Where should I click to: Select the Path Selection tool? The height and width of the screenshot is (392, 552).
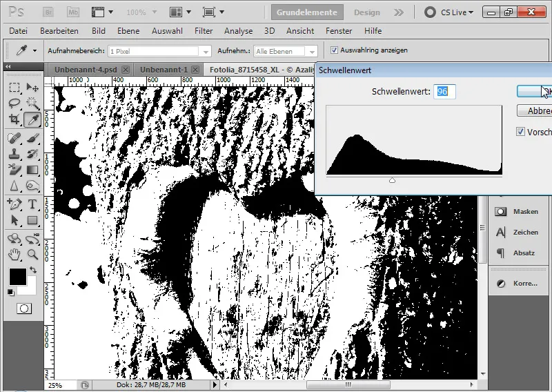click(14, 220)
